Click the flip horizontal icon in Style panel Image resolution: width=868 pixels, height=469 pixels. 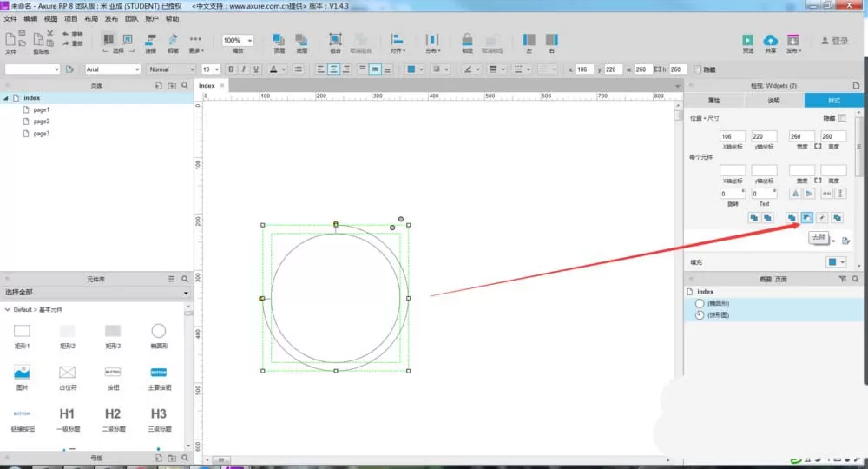(795, 194)
